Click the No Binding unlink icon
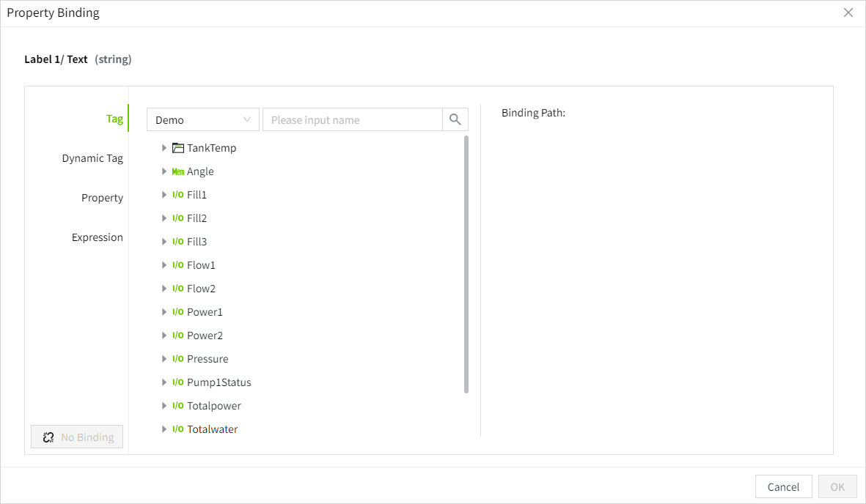 click(48, 437)
